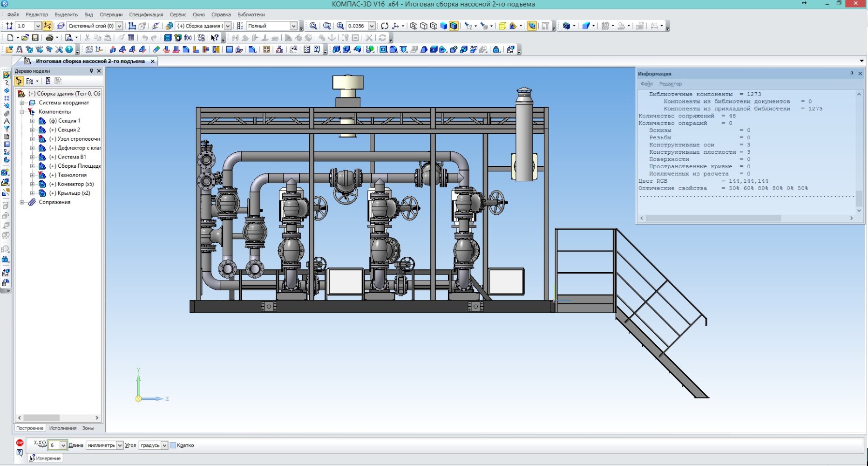Click the Информация panel horizontal scrollbar
868x466 pixels.
[x=712, y=218]
